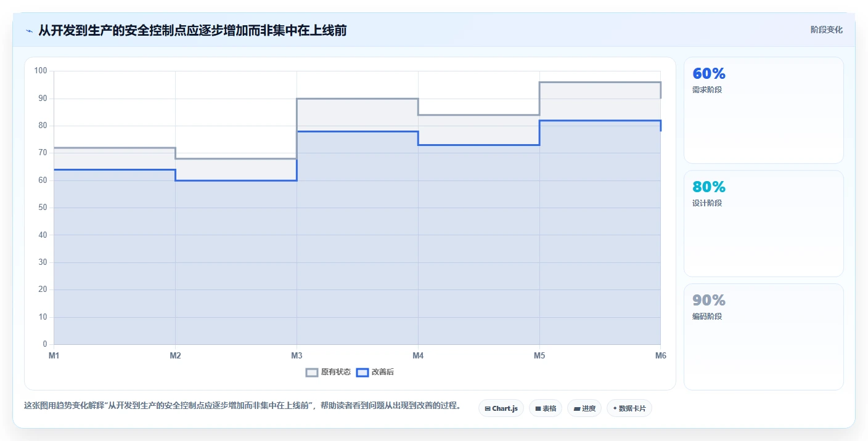868x441 pixels.
Task: Click the 90% 编码阶段 card
Action: [764, 337]
